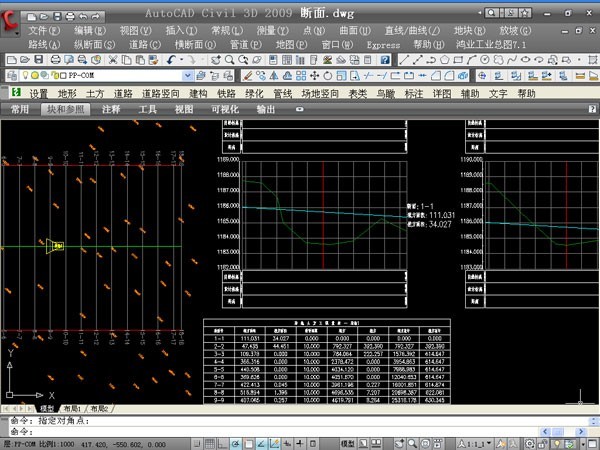Click the Cut scissors icon
This screenshot has width=600, height=450.
[115, 60]
